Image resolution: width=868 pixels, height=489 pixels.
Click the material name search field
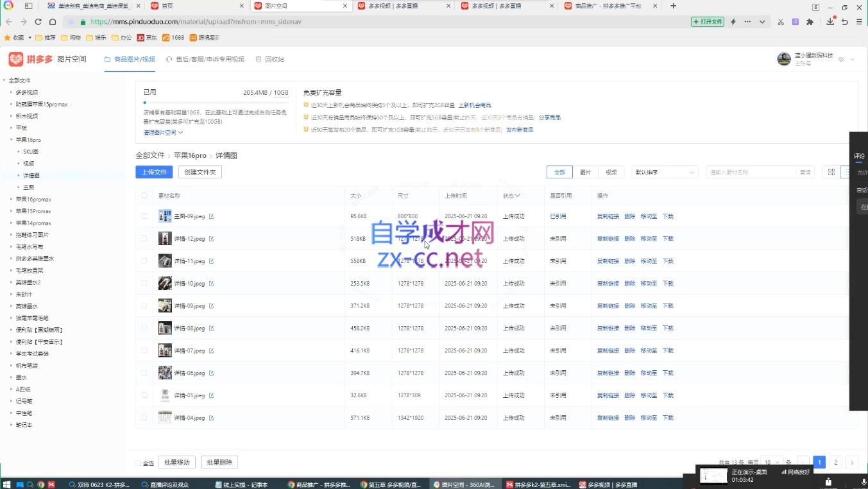[x=751, y=172]
